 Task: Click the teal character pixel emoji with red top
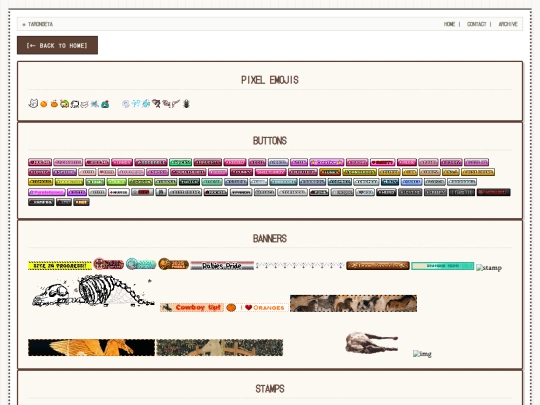[x=105, y=104]
